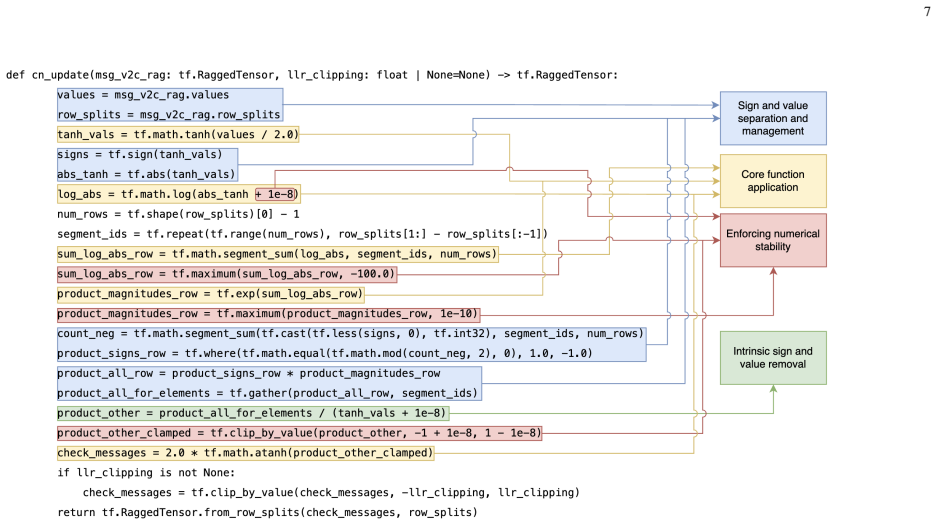This screenshot has height=525, width=937.
Task: Click the 'Sign and value separation and management' box
Action: [773, 118]
